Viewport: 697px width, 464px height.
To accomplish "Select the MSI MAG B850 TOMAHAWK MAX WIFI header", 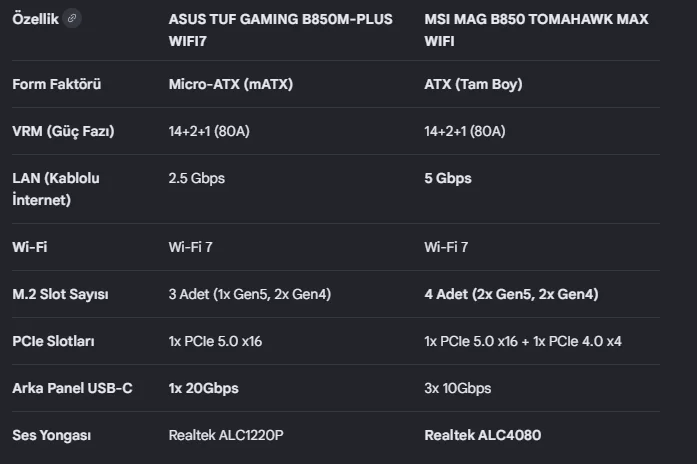I will point(536,30).
